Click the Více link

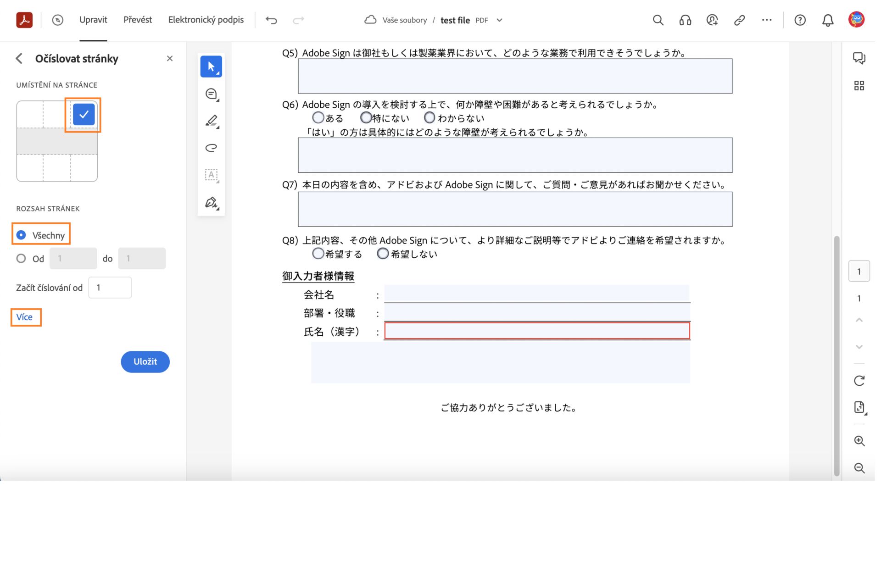(x=24, y=317)
